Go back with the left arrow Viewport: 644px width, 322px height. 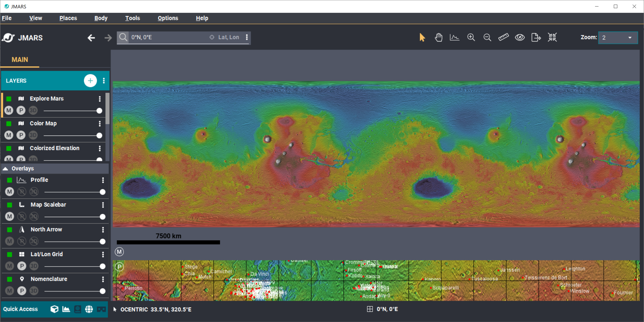point(91,38)
